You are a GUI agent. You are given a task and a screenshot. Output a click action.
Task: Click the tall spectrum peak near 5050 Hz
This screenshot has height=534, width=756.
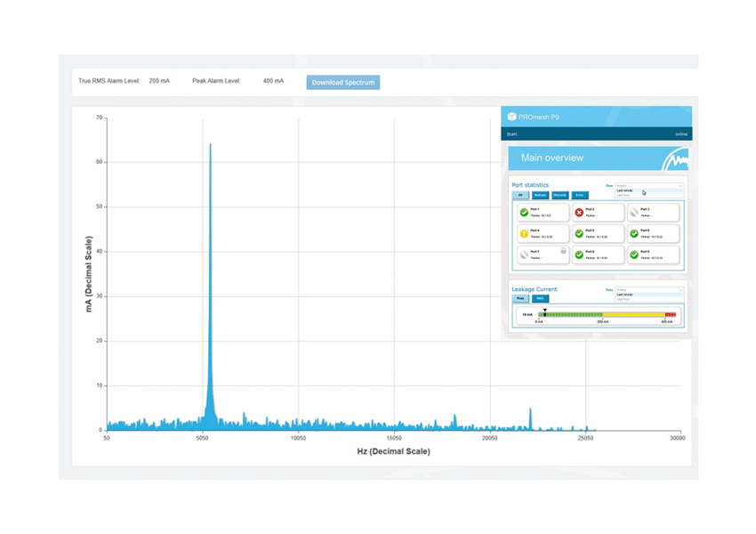coord(210,285)
